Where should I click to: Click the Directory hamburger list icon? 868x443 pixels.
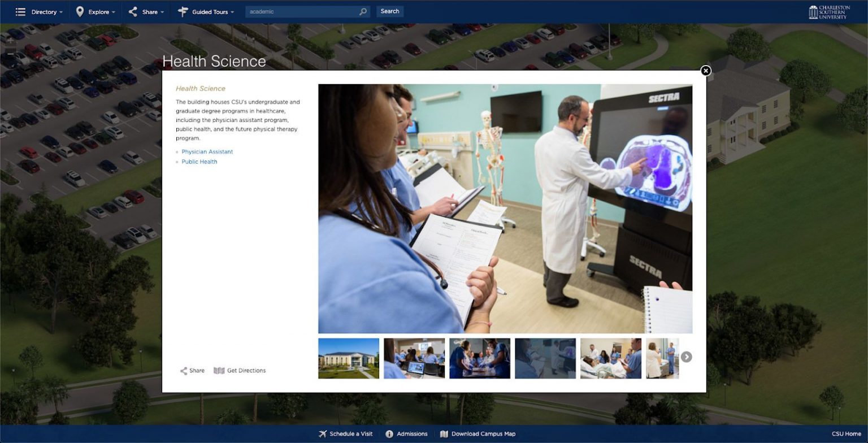(x=21, y=11)
